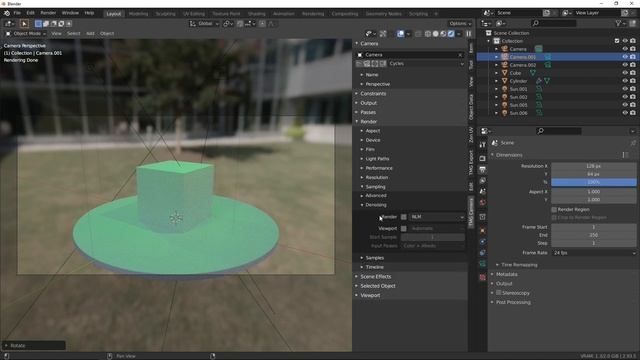Switch to the Shading workspace tab
Image resolution: width=640 pixels, height=360 pixels.
click(x=256, y=13)
